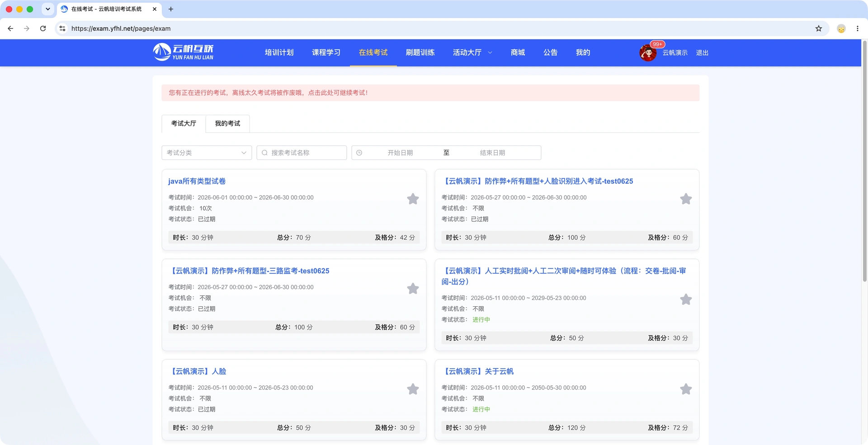Viewport: 868px width, 445px height.
Task: Open the 培训计划 menu item
Action: 279,52
